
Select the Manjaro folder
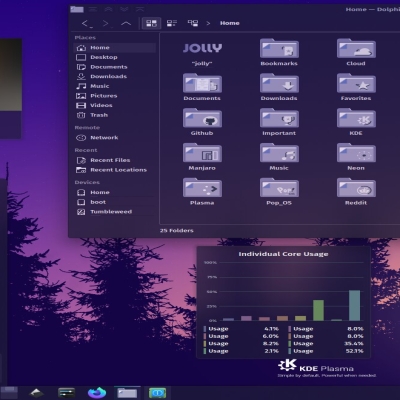coord(202,153)
